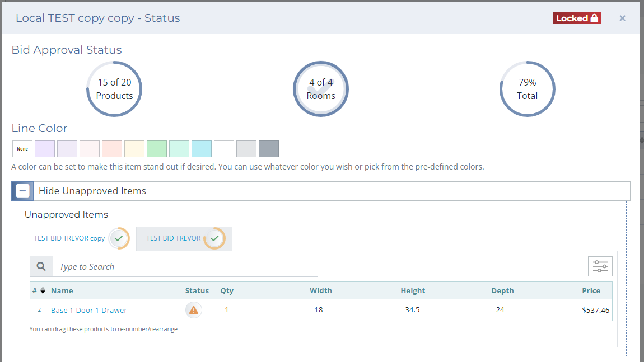Open the Base 1 Door 1 Drawer link
This screenshot has width=644, height=362.
(88, 311)
